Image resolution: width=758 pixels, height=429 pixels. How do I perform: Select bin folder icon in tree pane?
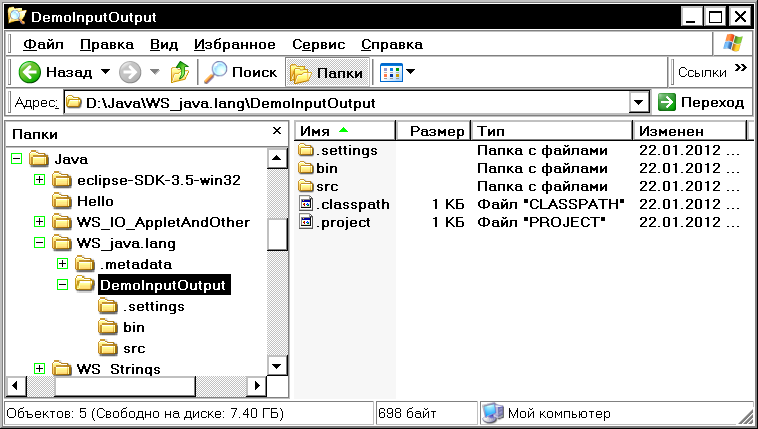pos(107,327)
